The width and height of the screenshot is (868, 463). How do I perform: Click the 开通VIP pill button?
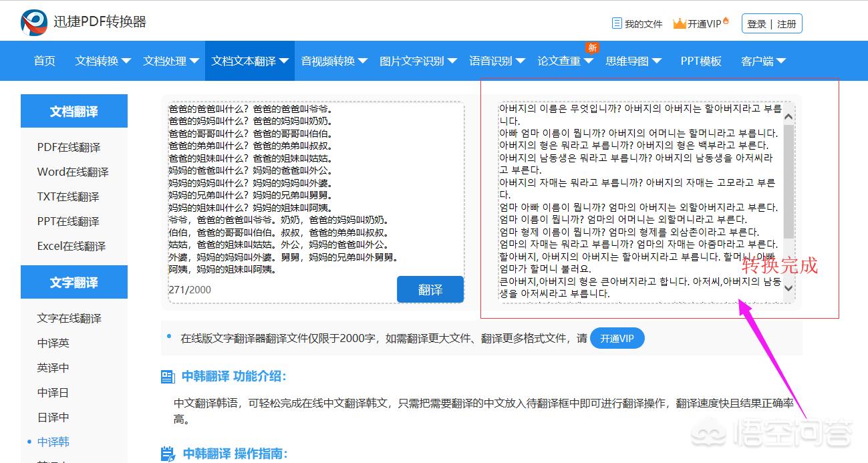click(617, 338)
